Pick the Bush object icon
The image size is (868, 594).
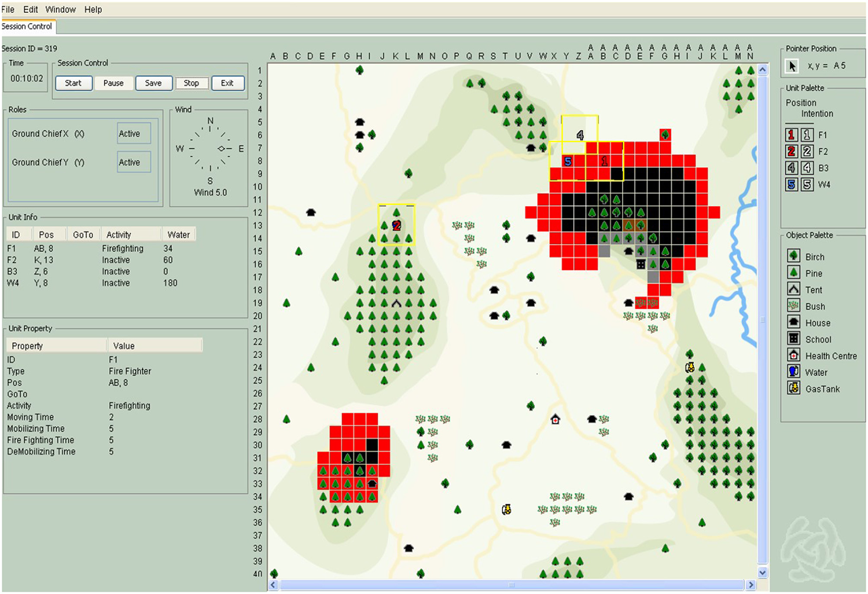pos(794,306)
